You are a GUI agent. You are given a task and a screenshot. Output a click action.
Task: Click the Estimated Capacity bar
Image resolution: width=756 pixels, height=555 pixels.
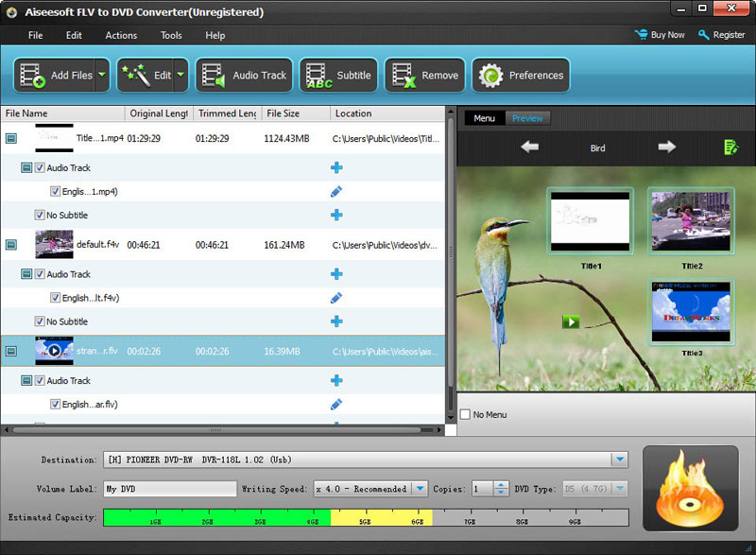click(366, 517)
